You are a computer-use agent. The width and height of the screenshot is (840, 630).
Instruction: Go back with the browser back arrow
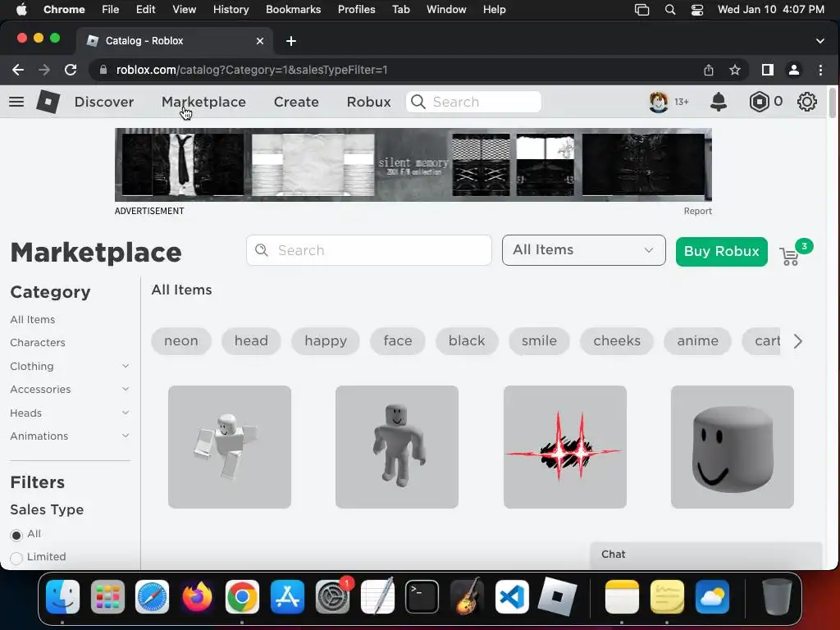18,70
